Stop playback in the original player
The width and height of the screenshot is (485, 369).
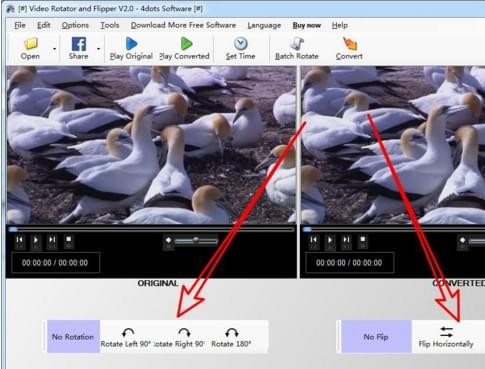(x=68, y=240)
